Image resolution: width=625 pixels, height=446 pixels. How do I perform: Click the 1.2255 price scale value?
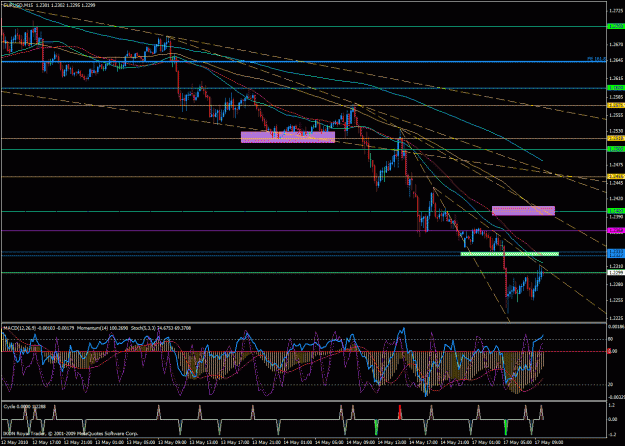coord(614,300)
